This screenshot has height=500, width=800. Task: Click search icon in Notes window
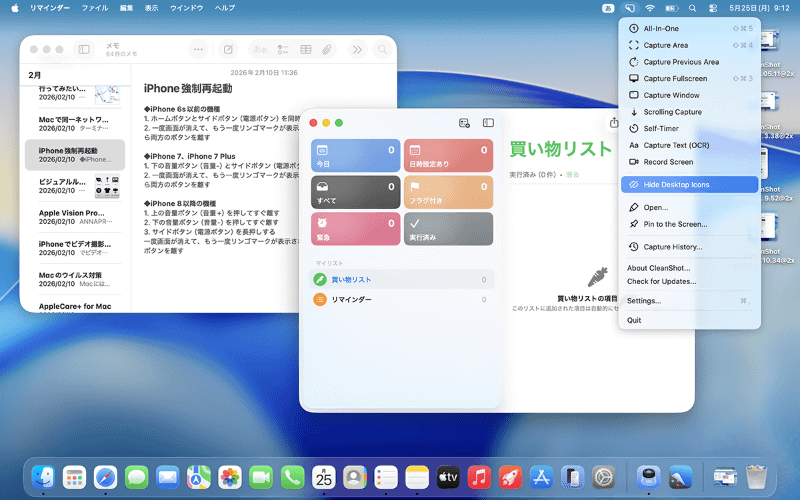tap(382, 49)
